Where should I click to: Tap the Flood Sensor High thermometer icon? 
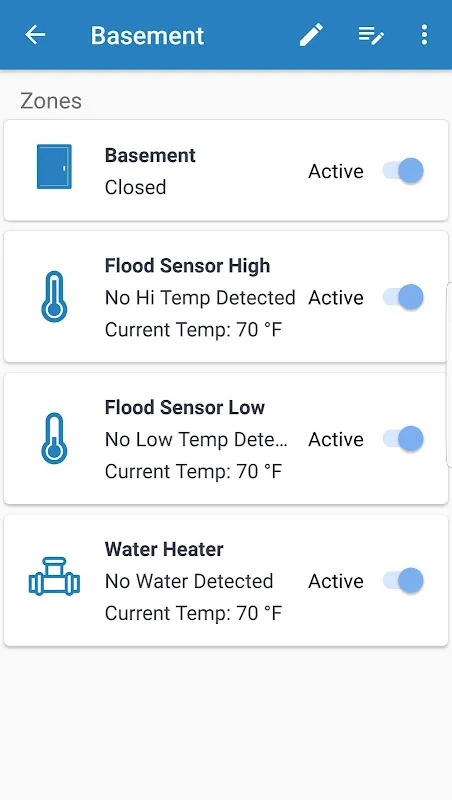(54, 297)
